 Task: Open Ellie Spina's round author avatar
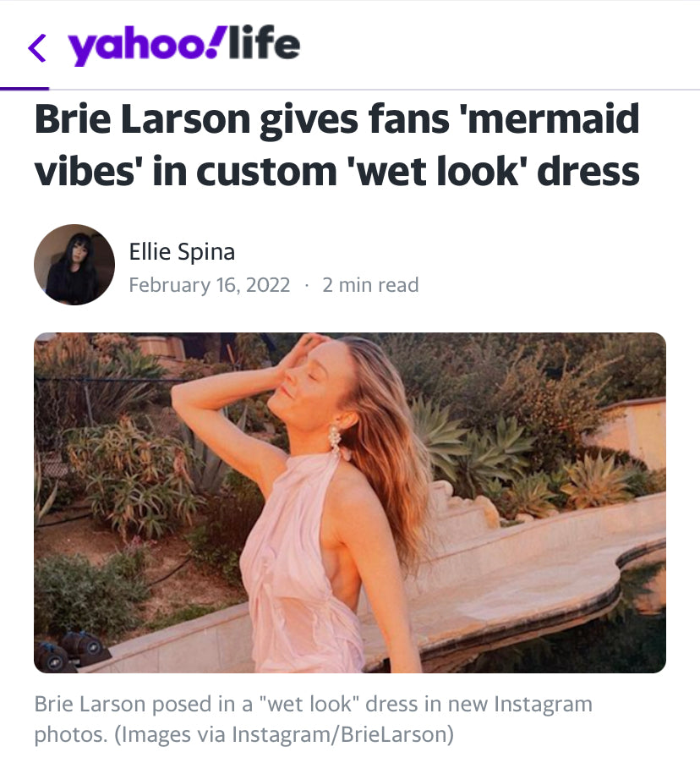click(x=74, y=265)
